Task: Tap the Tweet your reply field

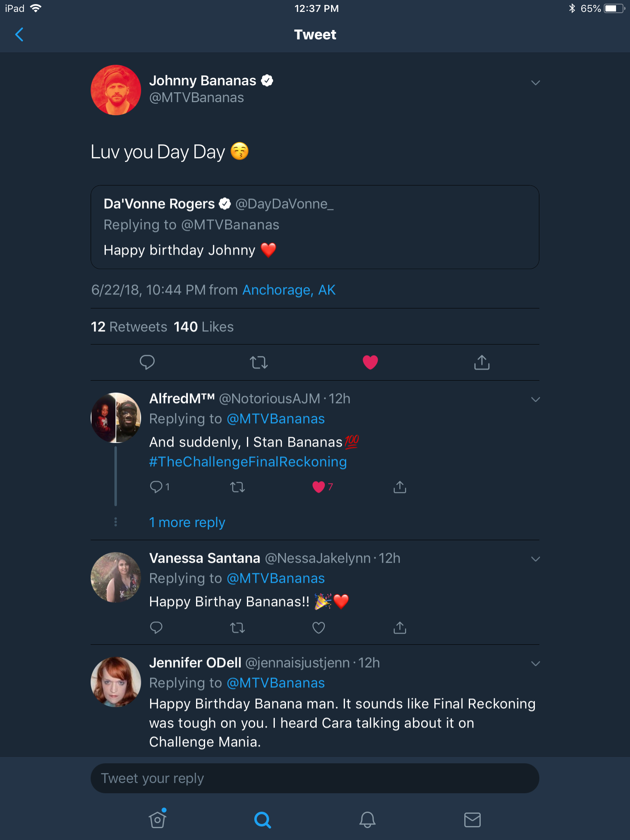Action: (x=315, y=778)
